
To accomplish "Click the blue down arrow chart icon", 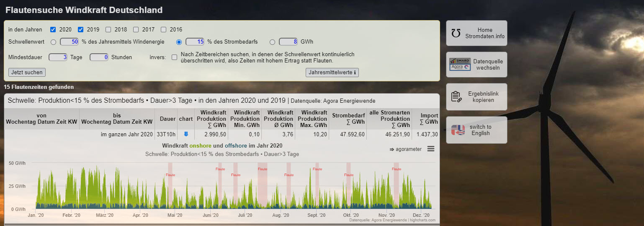I will point(186,134).
